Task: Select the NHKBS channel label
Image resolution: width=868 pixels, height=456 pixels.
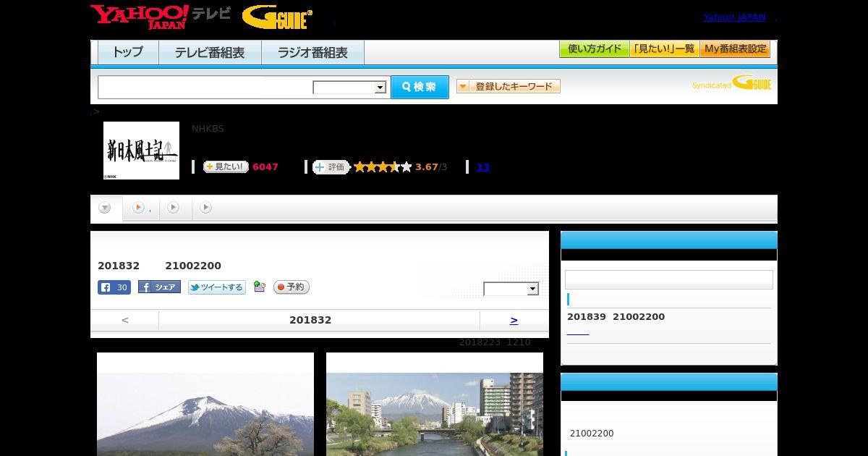Action: click(208, 129)
